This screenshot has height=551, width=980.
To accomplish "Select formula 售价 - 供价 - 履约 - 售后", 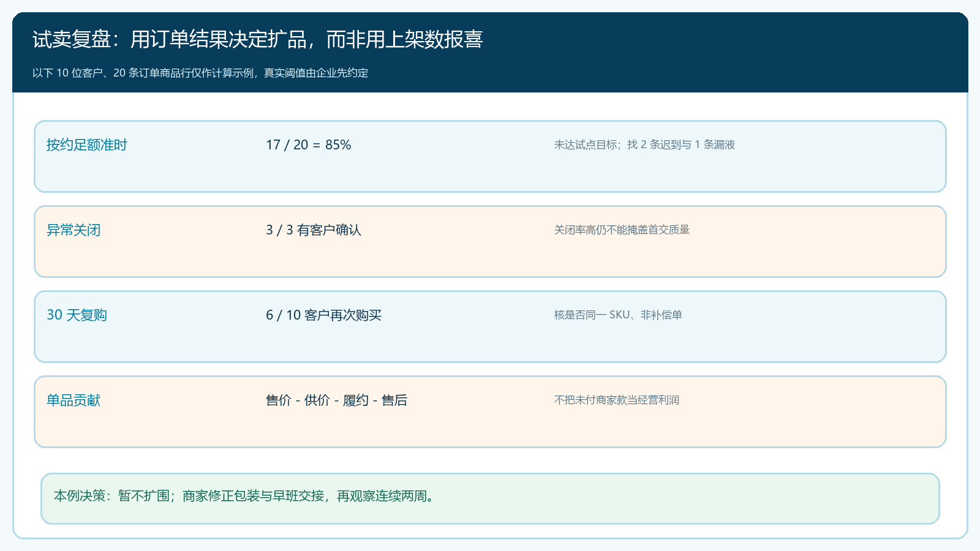I will pyautogui.click(x=336, y=400).
